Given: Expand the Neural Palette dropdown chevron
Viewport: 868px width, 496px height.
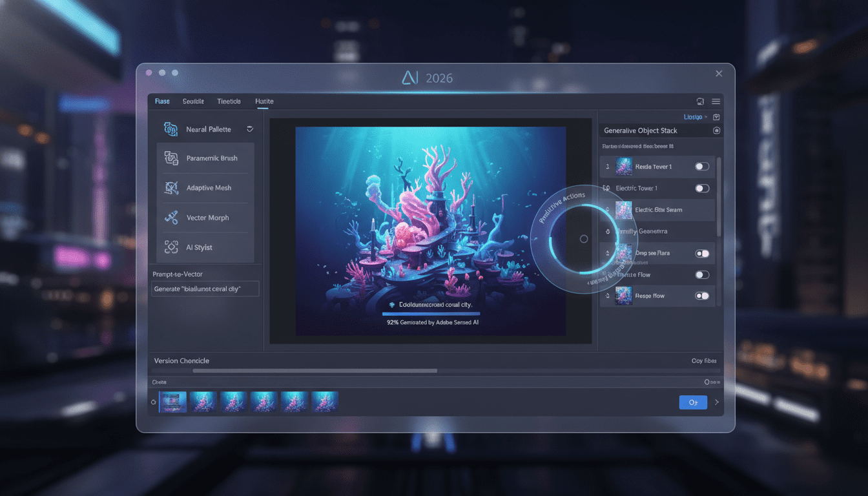Looking at the screenshot, I should click(249, 129).
